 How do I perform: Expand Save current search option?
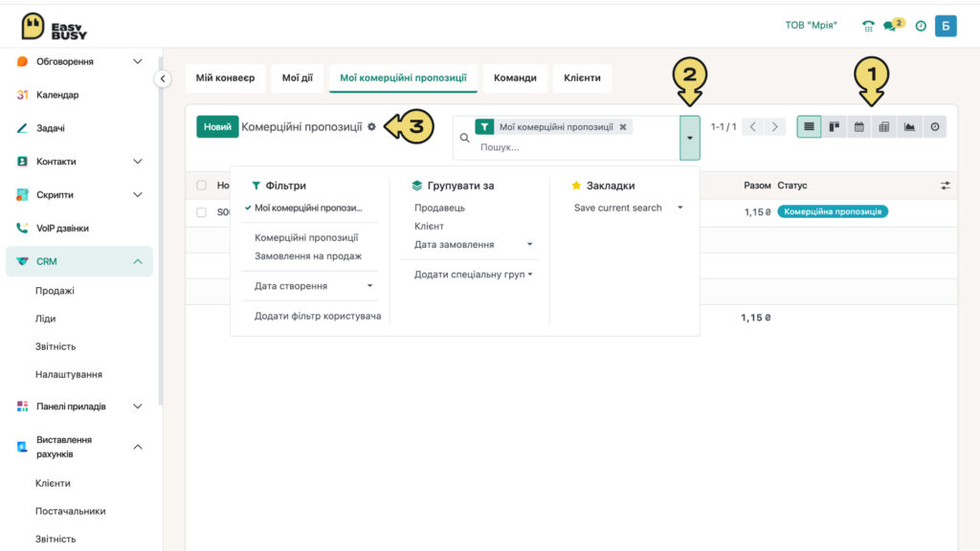coord(628,208)
